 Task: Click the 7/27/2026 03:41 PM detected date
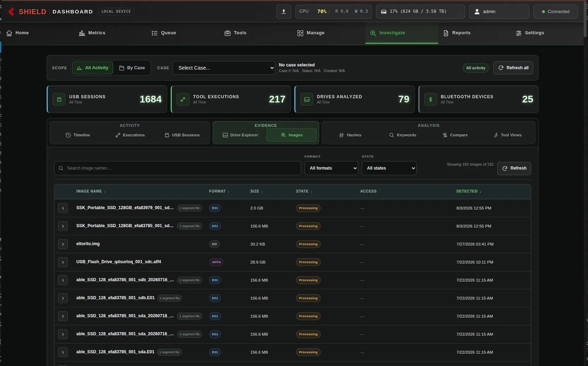click(475, 244)
